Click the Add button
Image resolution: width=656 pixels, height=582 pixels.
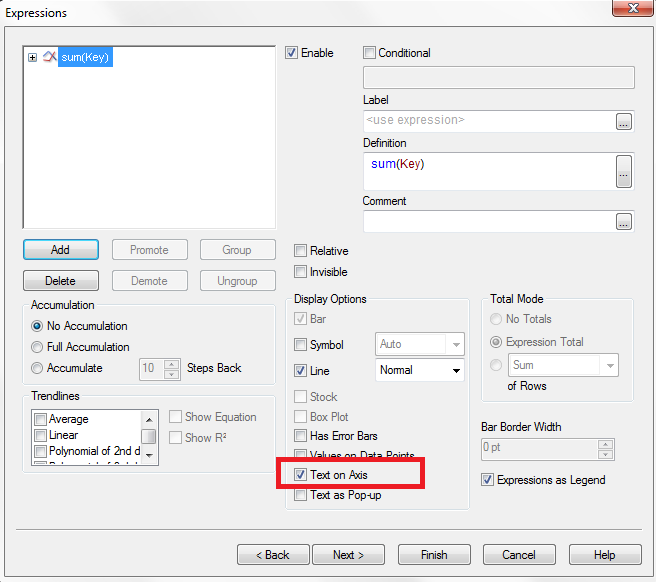[61, 250]
